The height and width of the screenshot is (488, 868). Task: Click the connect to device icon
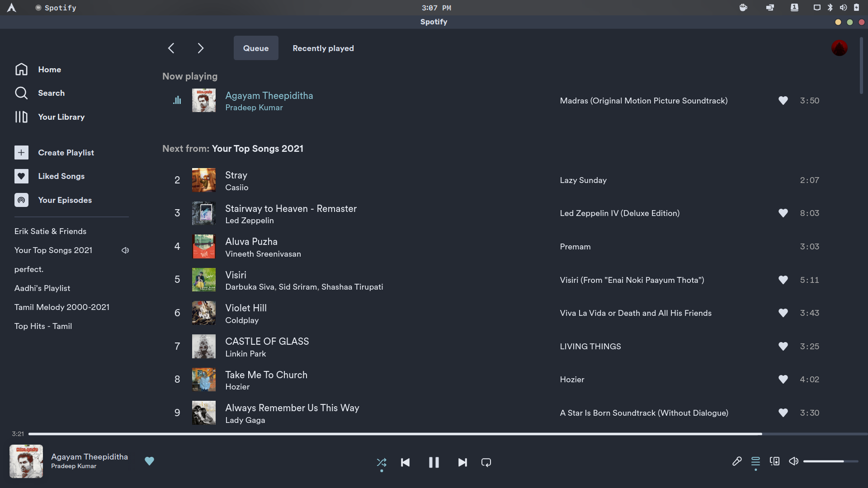coord(774,462)
